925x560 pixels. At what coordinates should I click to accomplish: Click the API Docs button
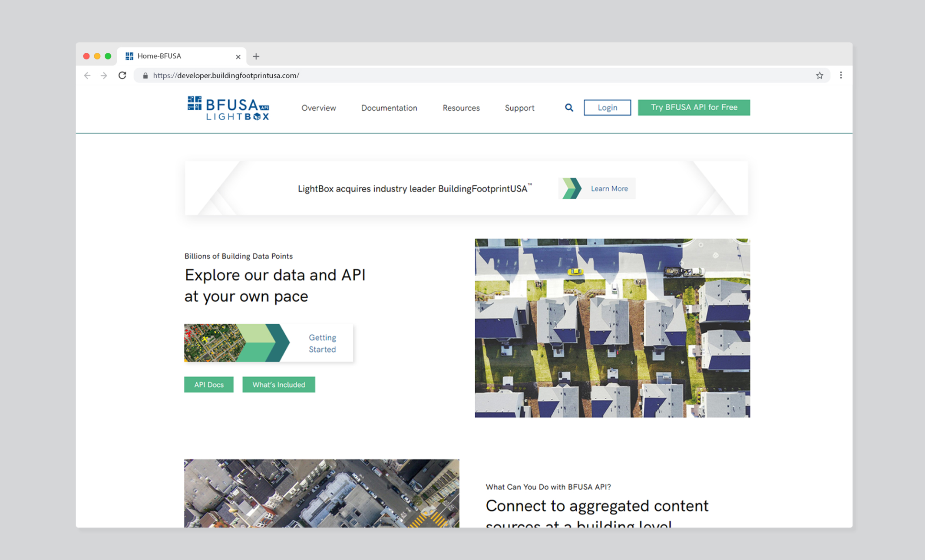click(208, 385)
